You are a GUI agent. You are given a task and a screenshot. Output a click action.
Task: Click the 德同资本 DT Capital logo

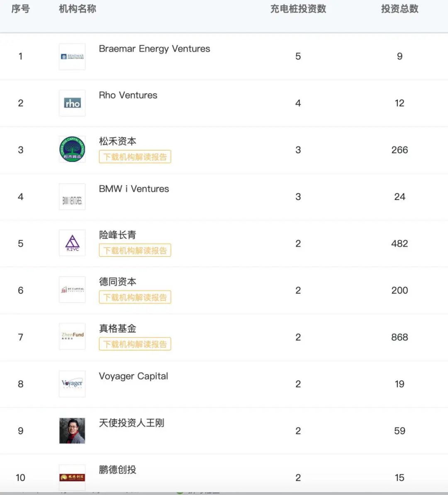72,290
